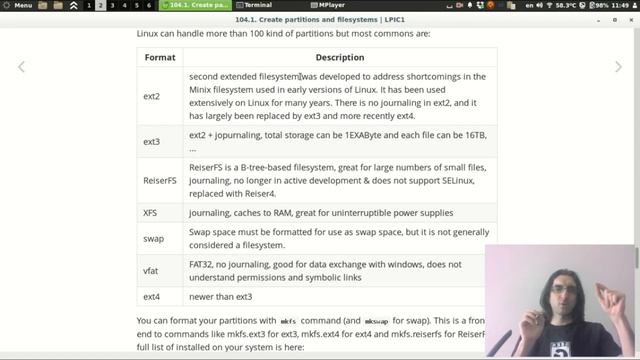Click the 'ReiserFS' format cell

coord(160,180)
